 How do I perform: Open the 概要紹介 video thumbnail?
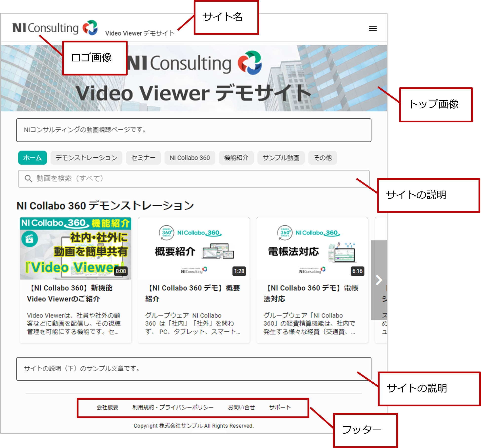pyautogui.click(x=194, y=248)
